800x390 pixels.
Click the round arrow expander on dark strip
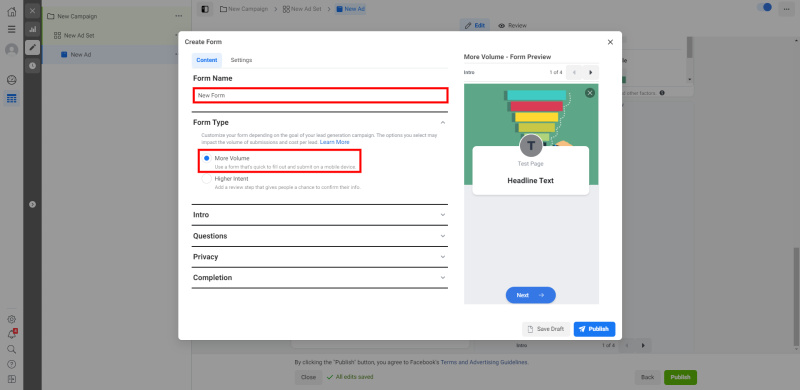click(x=33, y=204)
